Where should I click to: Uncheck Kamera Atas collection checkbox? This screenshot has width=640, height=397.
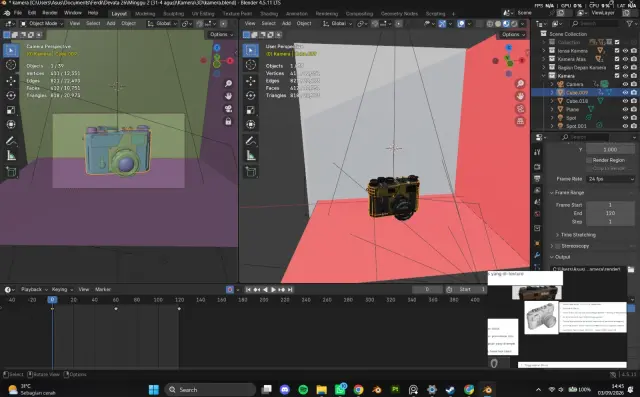617,59
